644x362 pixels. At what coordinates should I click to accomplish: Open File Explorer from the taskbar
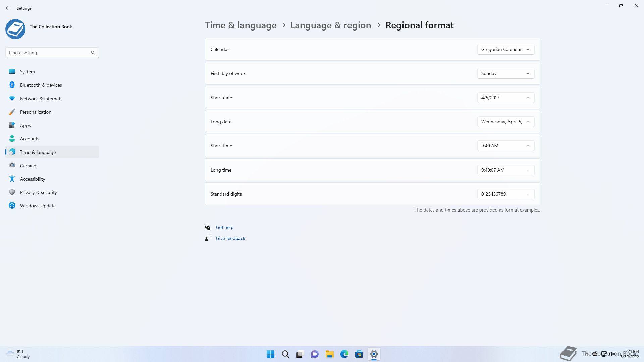click(329, 354)
